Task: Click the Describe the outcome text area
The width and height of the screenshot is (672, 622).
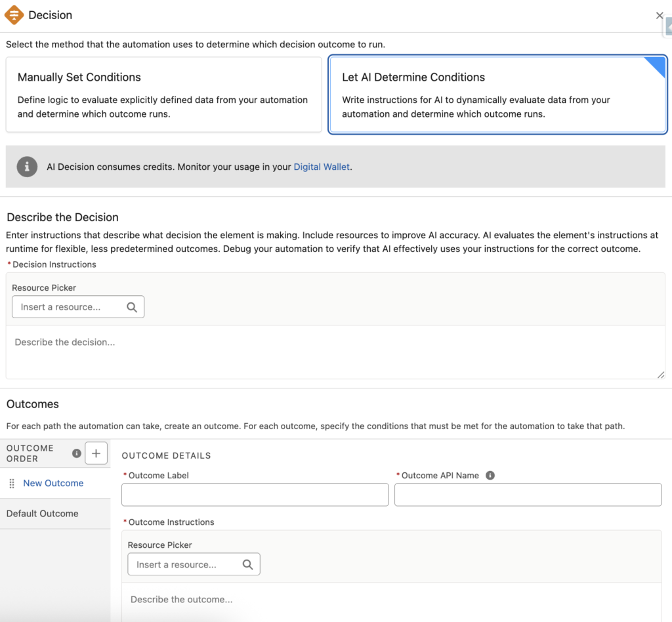Action: tap(390, 600)
